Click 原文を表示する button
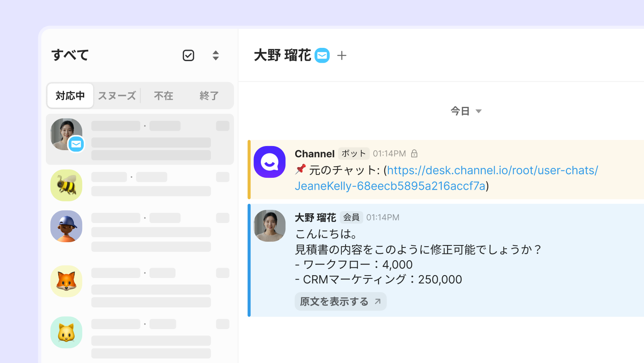The height and width of the screenshot is (363, 644). [340, 302]
